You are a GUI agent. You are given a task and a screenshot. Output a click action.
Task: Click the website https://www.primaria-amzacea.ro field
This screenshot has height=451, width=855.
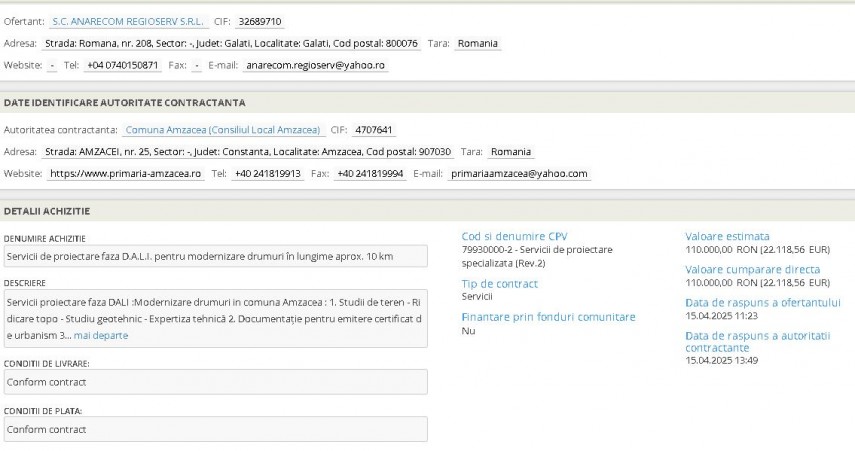[126, 173]
